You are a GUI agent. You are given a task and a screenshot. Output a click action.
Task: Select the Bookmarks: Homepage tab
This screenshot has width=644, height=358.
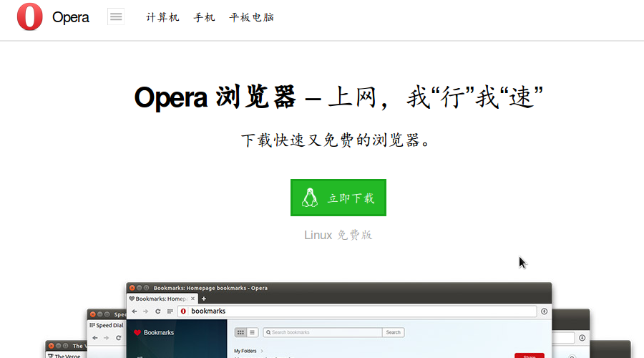tap(162, 299)
